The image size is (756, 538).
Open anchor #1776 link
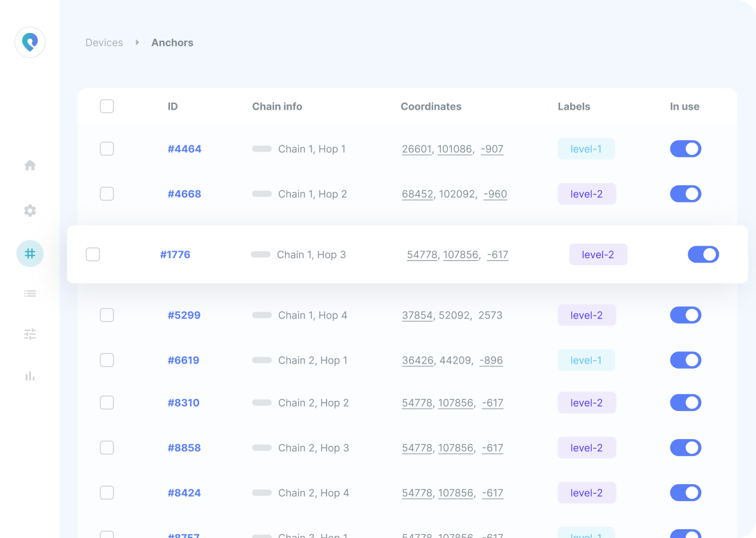coord(175,254)
